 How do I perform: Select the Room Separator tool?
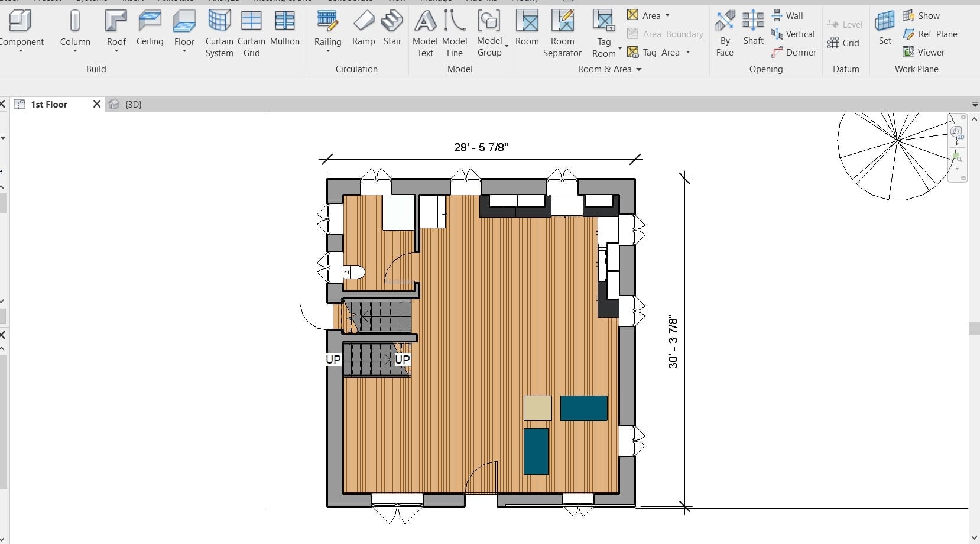pyautogui.click(x=562, y=34)
